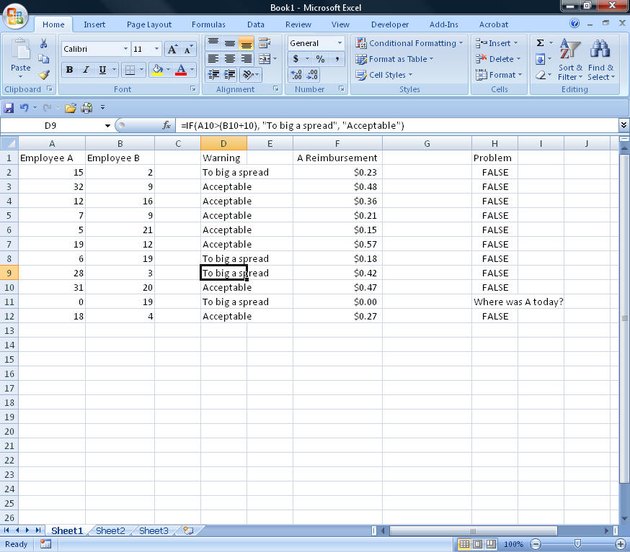The image size is (630, 552).
Task: Click the Merge and Center icon
Action: click(x=265, y=59)
